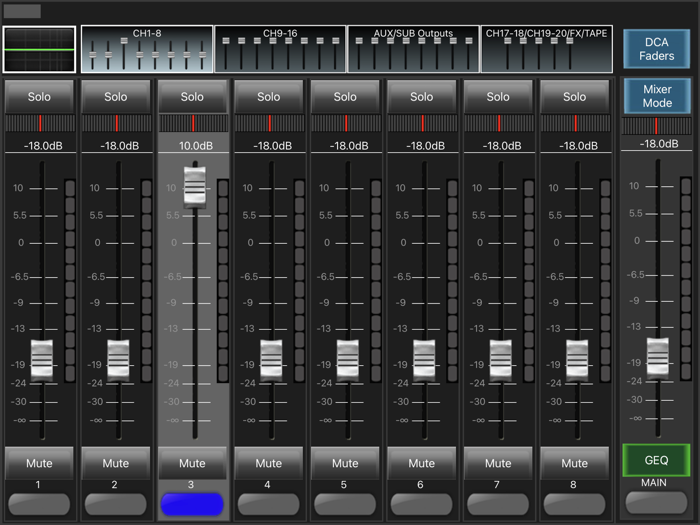
Task: Click the MAIN fader knob
Action: (x=658, y=358)
